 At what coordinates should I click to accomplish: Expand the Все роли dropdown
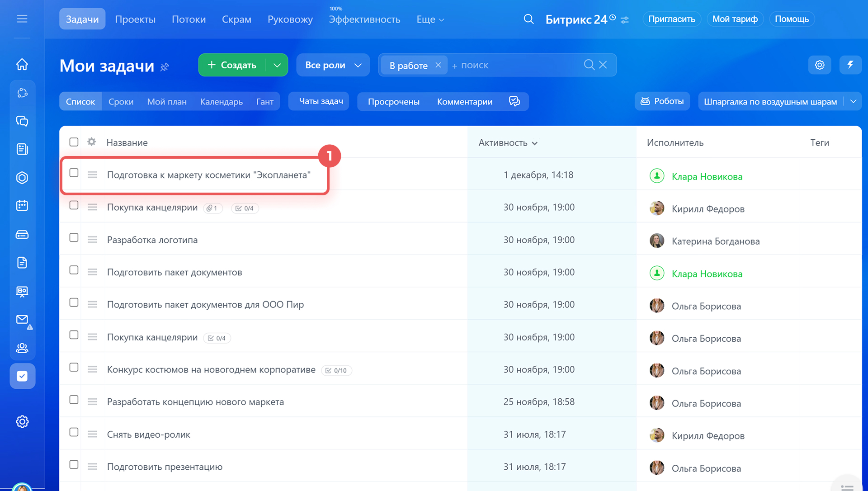coord(333,65)
